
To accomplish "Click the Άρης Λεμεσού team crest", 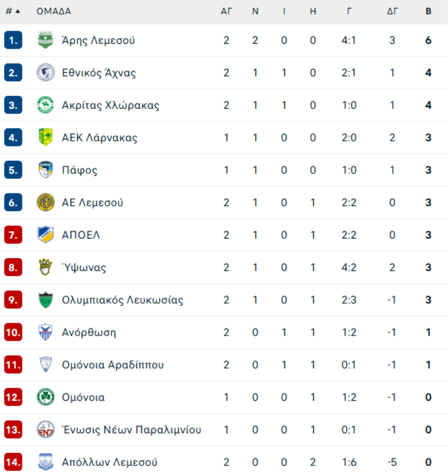I will tap(45, 40).
